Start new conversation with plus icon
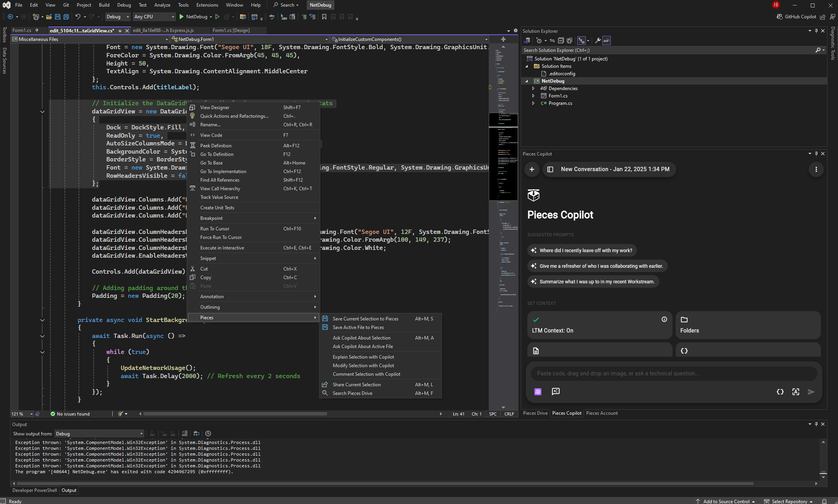This screenshot has width=838, height=504. (x=532, y=169)
